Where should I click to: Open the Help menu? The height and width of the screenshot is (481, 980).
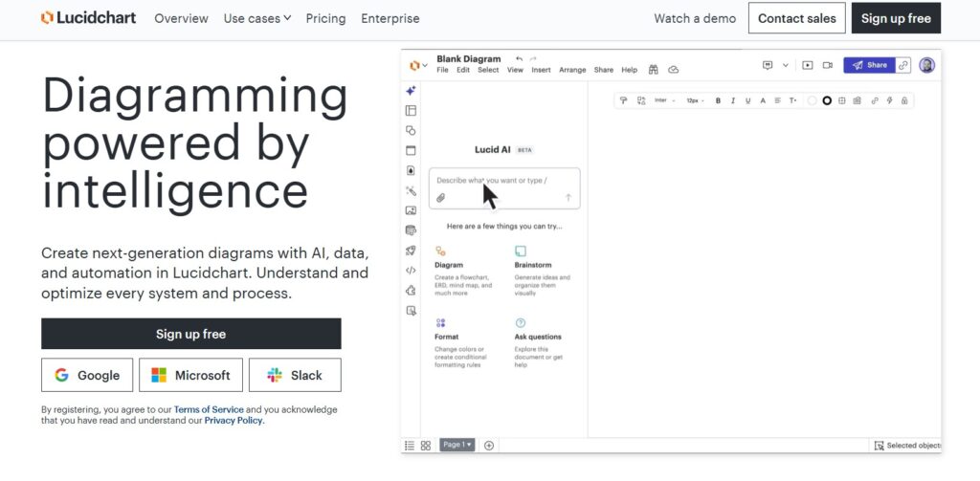(x=630, y=70)
